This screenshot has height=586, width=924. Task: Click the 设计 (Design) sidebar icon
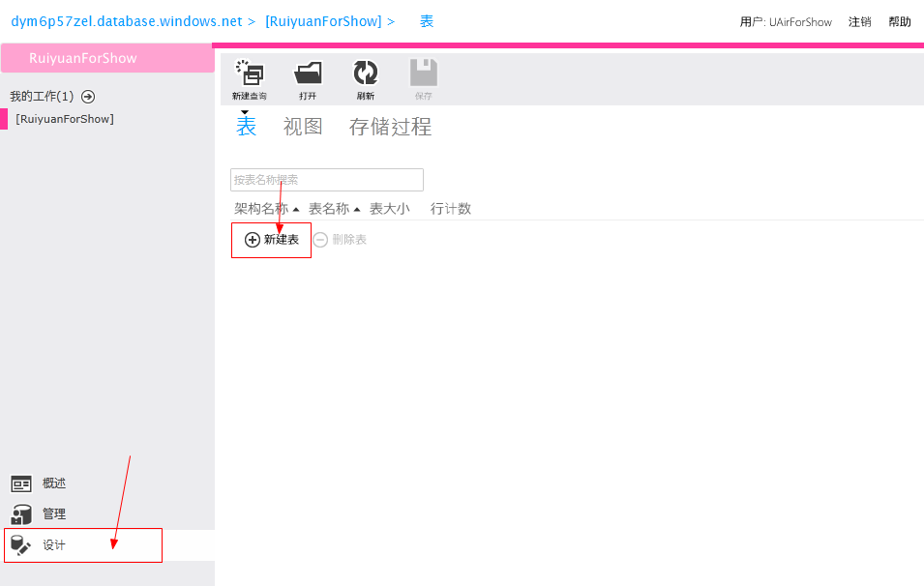point(22,544)
